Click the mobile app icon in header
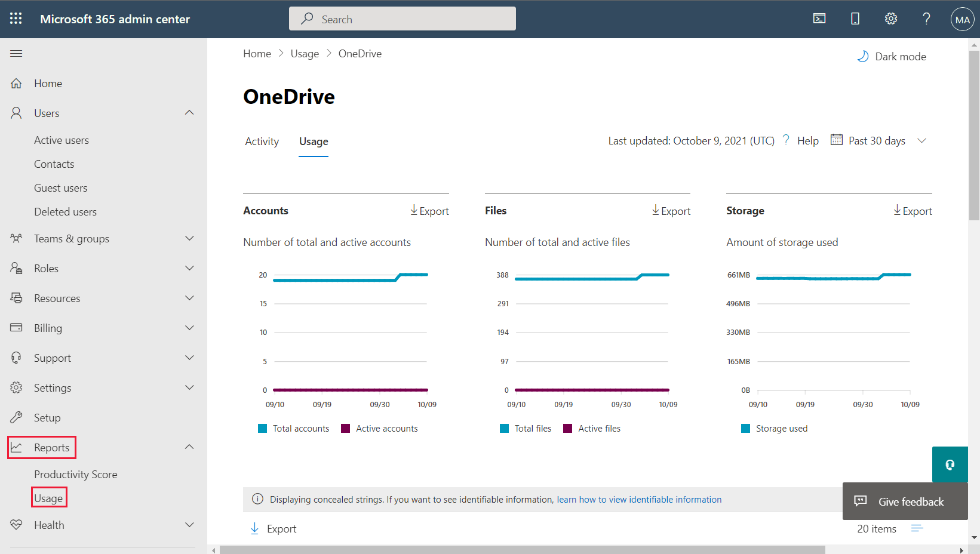 855,19
